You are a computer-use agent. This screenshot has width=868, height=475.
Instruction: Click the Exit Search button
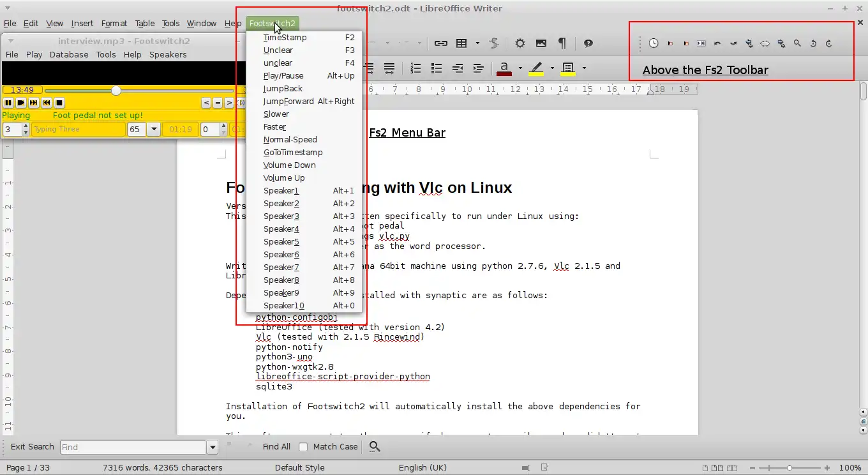click(32, 447)
